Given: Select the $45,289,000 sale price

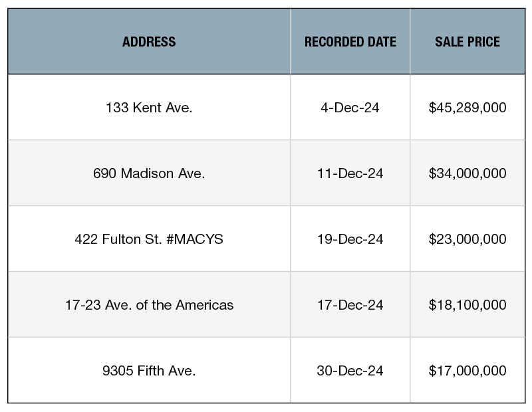Looking at the screenshot, I should (467, 108).
